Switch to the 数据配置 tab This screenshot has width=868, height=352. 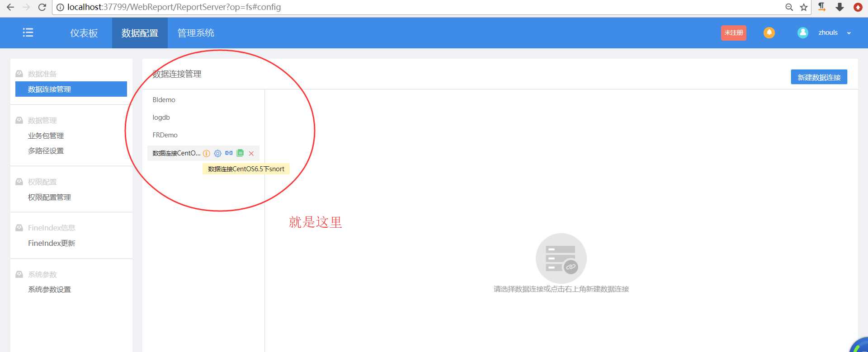(x=140, y=33)
